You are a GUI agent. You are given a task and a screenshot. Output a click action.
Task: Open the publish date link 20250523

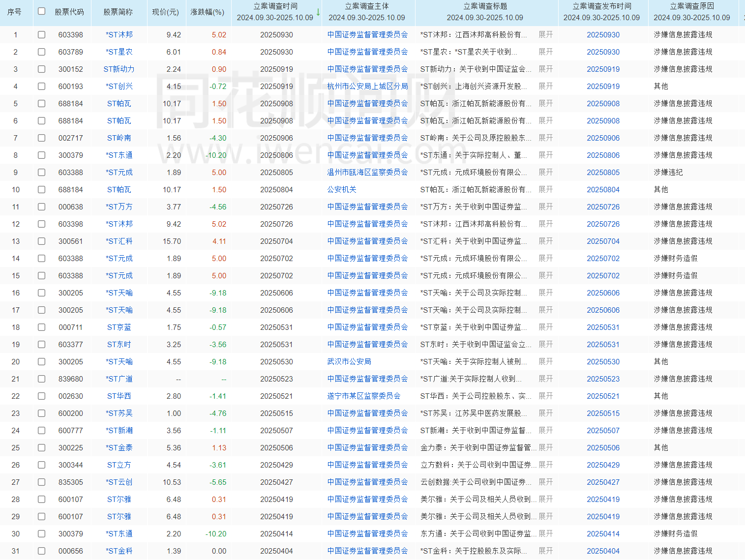(603, 379)
